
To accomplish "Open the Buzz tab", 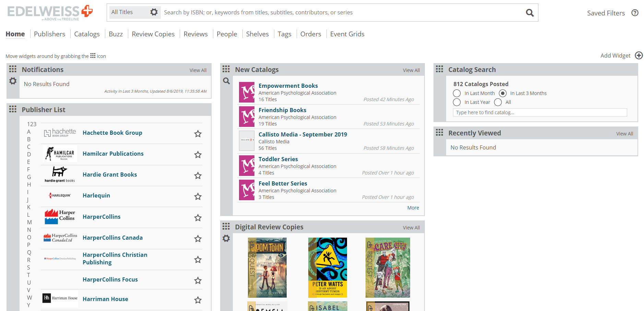I will pos(116,34).
